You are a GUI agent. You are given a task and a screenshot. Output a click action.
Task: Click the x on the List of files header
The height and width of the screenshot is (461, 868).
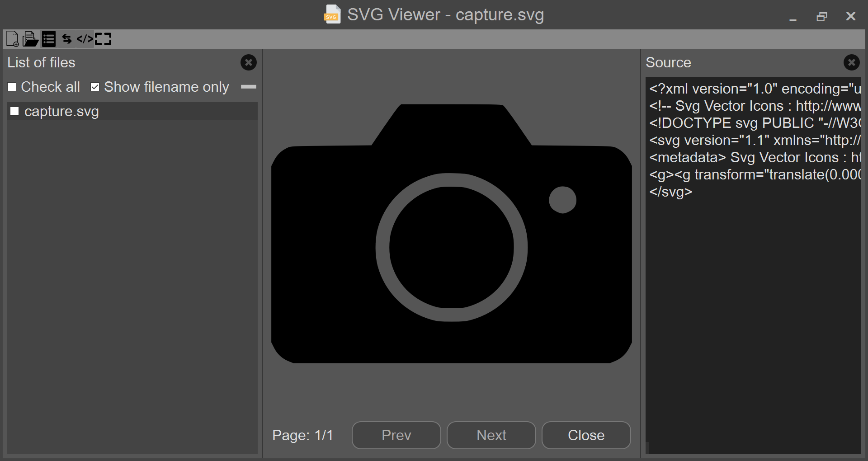(x=248, y=62)
